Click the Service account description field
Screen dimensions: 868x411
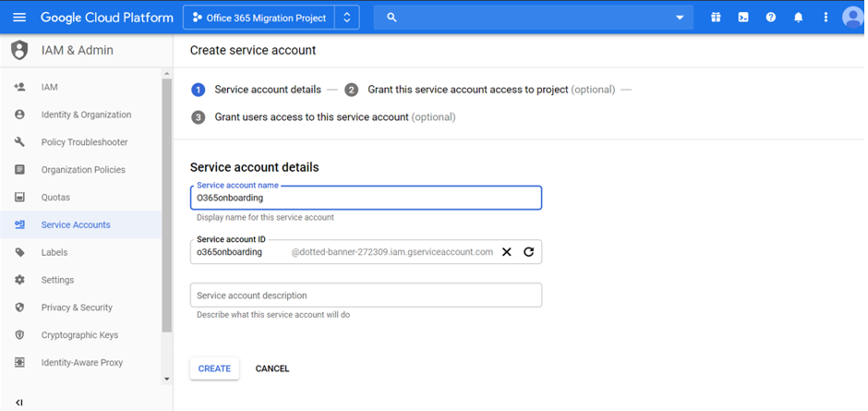tap(366, 296)
